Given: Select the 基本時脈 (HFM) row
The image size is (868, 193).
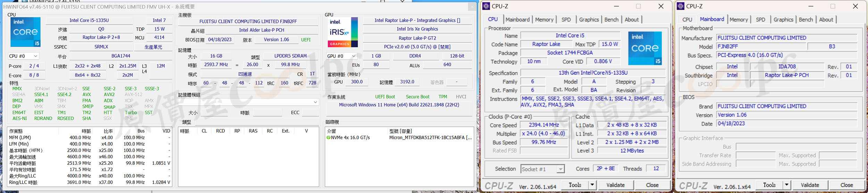Looking at the screenshot, I should 90,150.
